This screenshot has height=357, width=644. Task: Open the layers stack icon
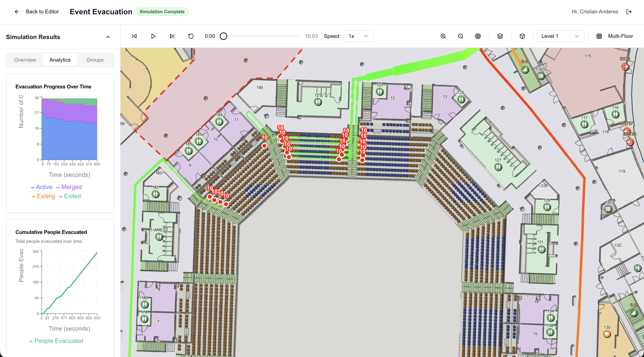500,36
